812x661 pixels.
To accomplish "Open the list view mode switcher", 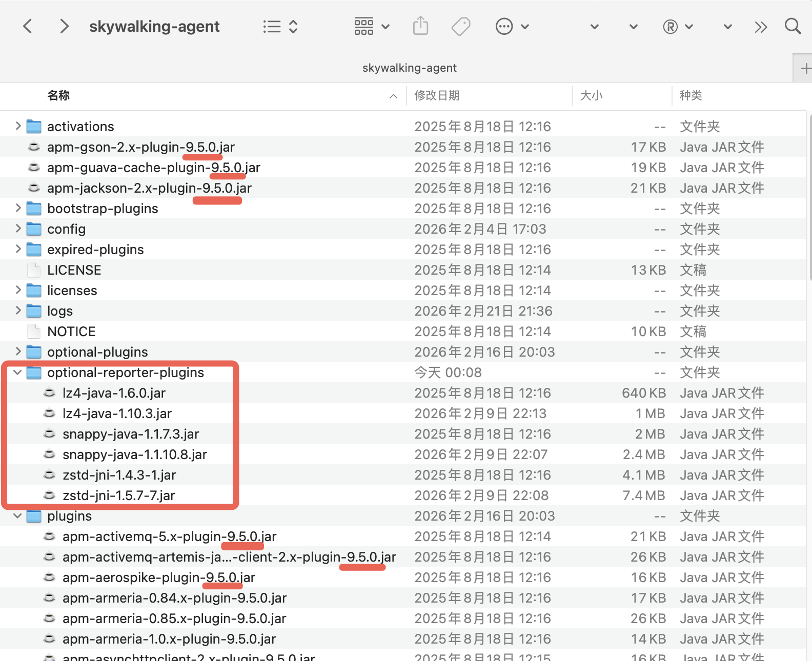I will pyautogui.click(x=280, y=27).
